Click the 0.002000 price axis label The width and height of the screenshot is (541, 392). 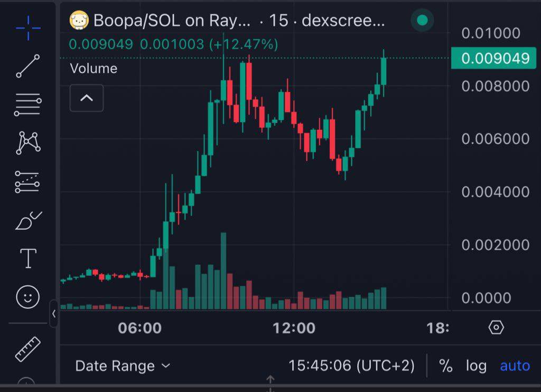pos(496,245)
